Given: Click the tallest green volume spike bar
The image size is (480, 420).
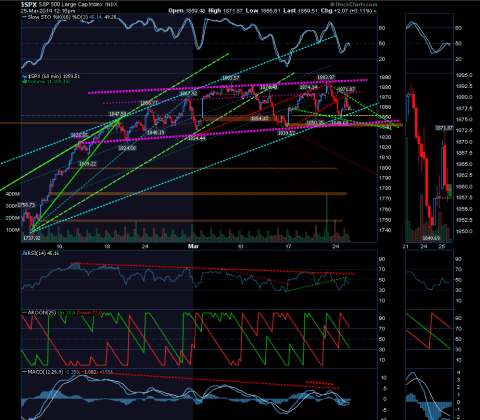Looking at the screenshot, I should pos(327,218).
